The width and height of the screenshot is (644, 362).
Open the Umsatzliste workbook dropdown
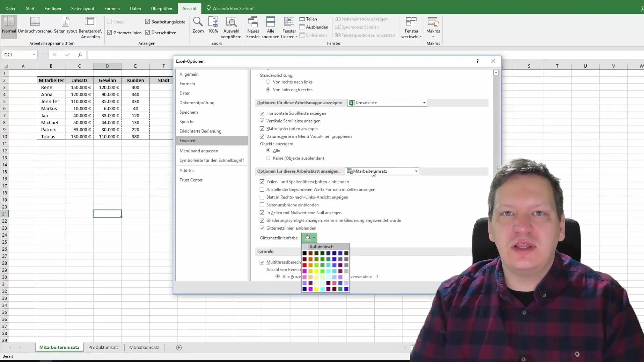point(424,103)
